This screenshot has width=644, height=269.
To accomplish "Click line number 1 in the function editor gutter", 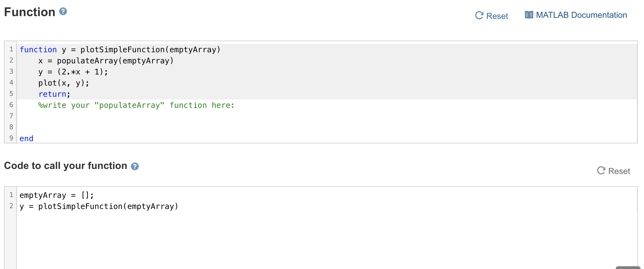I will [x=11, y=49].
